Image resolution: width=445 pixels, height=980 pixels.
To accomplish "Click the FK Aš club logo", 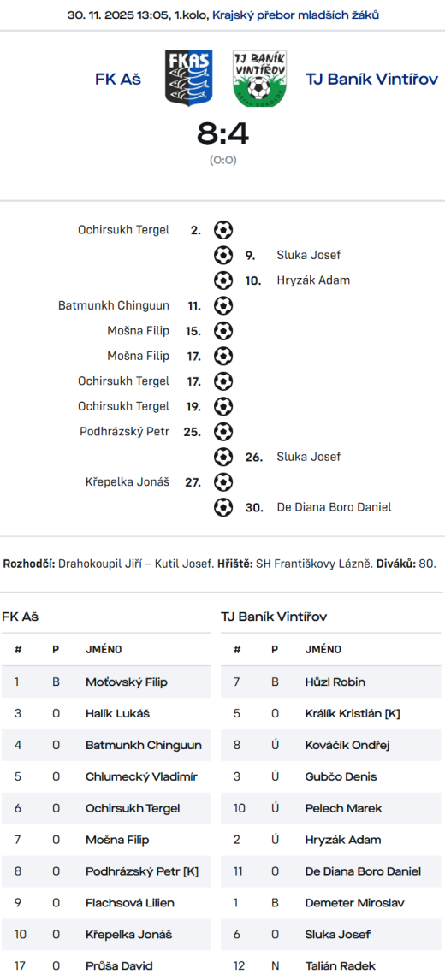I will [189, 79].
